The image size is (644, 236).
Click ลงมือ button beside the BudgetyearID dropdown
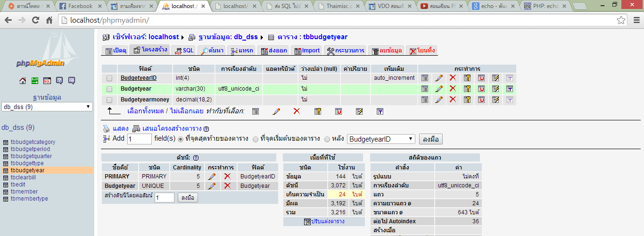click(430, 139)
